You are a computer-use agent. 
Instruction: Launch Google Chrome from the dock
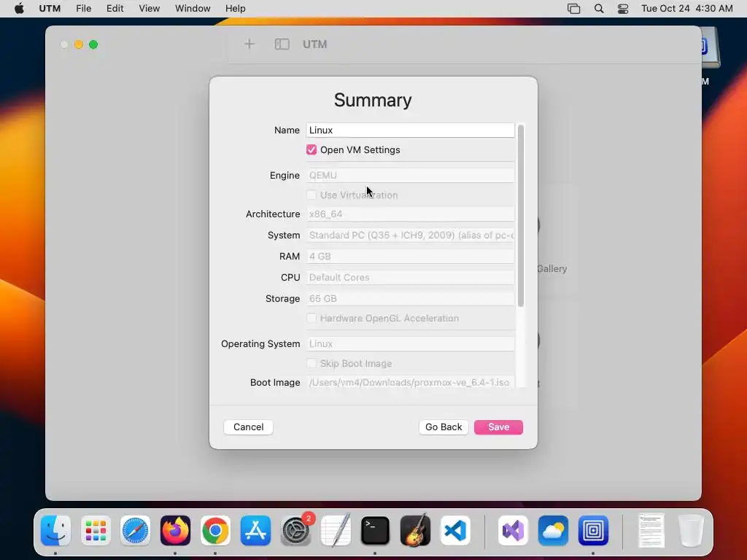tap(215, 531)
